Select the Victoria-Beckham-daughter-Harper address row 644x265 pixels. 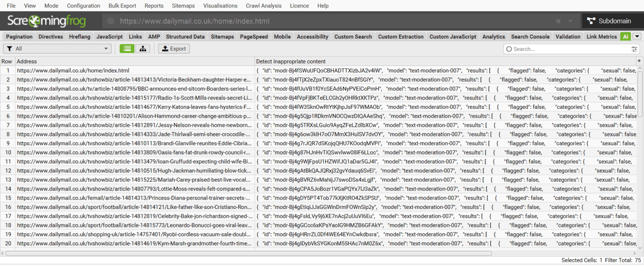135,80
